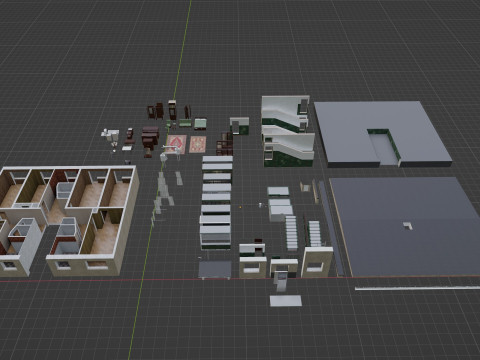Select the left red patterned rug
480x360 pixels.
[x=176, y=144]
